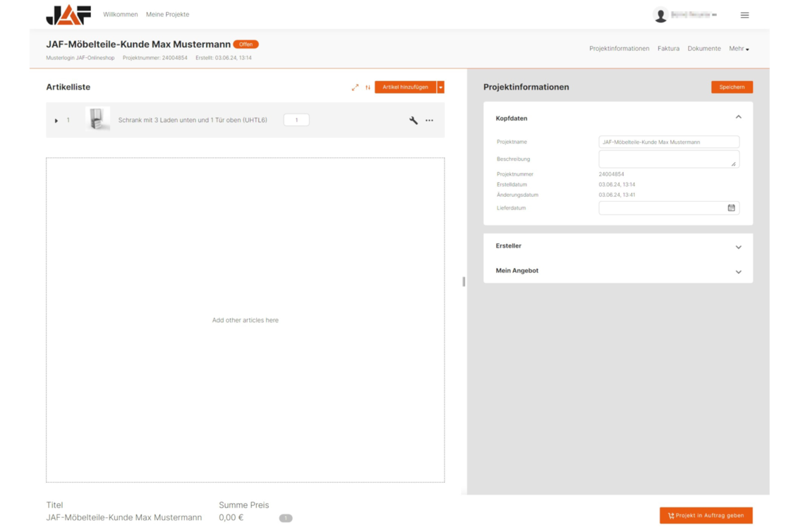
Task: Expand the Ersteller section
Action: point(738,247)
